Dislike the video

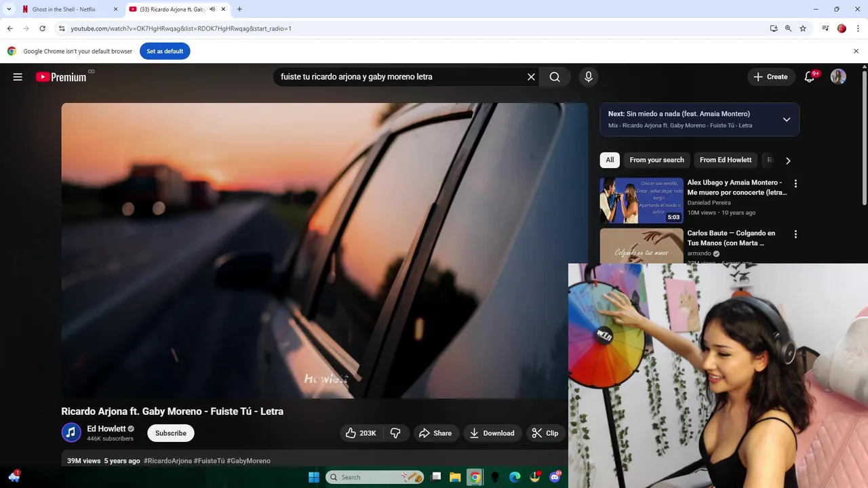396,433
